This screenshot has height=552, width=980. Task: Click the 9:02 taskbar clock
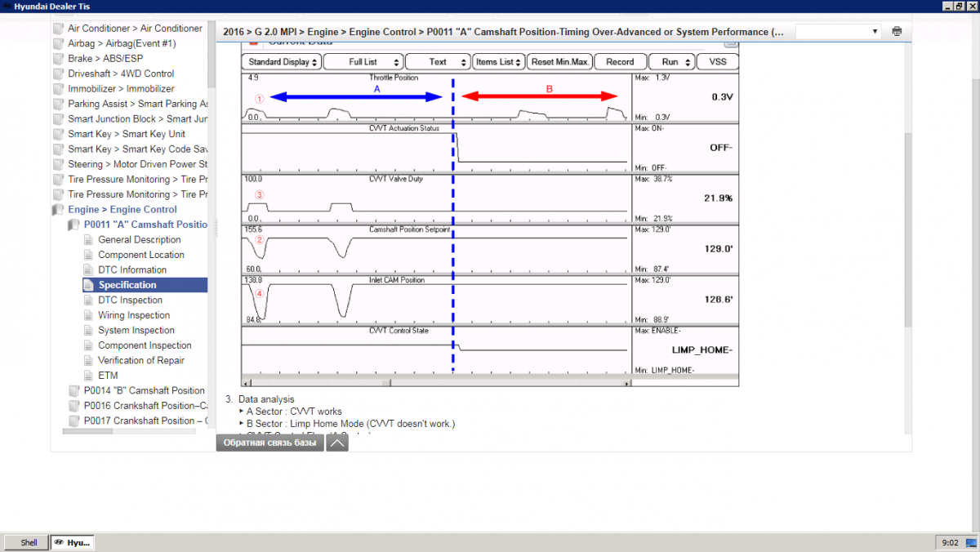click(x=951, y=542)
